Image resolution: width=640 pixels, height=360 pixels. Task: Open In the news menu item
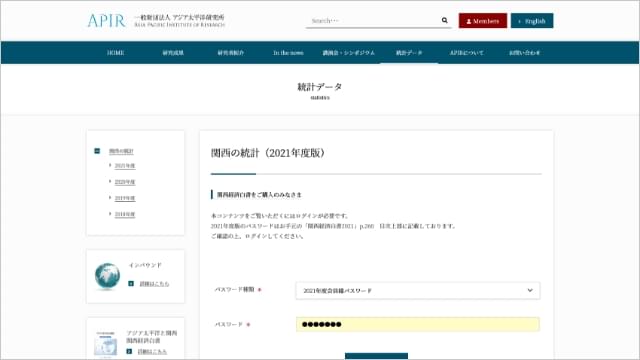click(x=288, y=53)
